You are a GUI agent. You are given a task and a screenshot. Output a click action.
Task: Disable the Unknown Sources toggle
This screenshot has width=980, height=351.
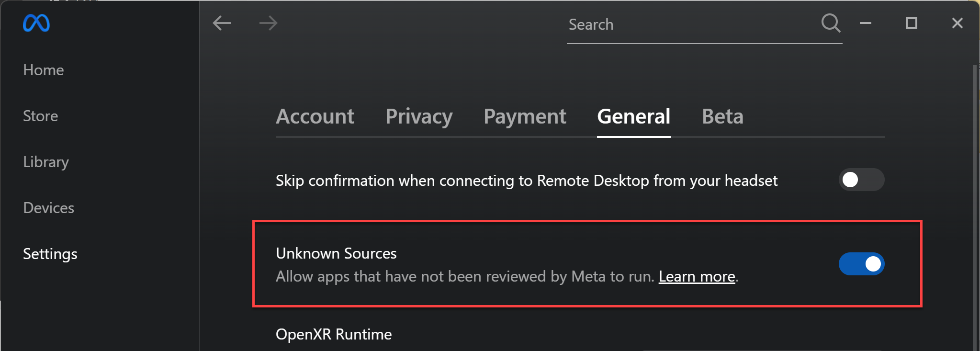[x=861, y=264]
